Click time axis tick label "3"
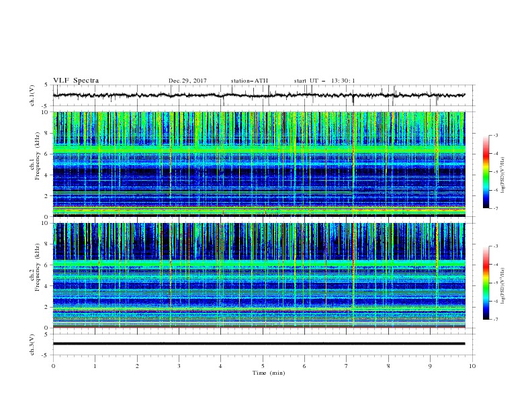Viewport: 532px width, 411px height. (179, 366)
